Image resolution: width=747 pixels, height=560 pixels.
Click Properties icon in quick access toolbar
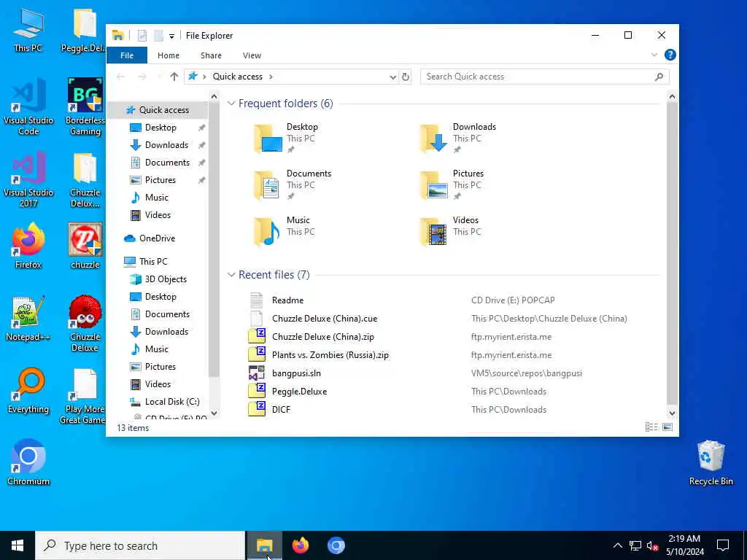[142, 35]
